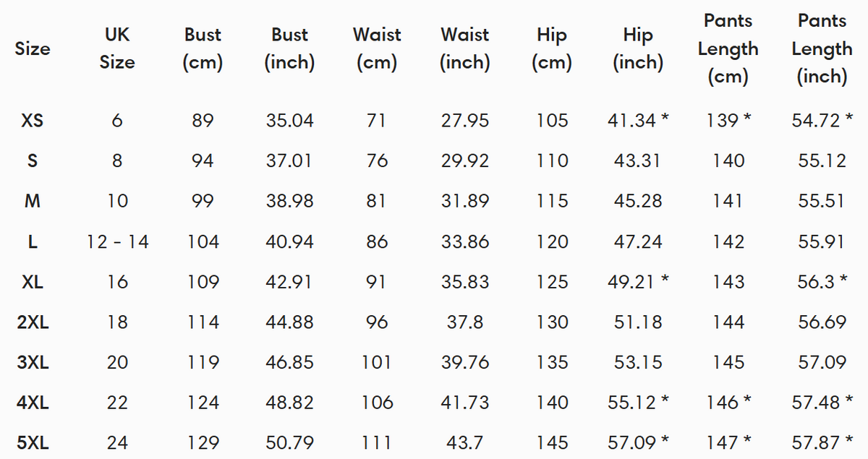Select the Hip (cm) column header
Screen dimensions: 868x459
tap(552, 48)
